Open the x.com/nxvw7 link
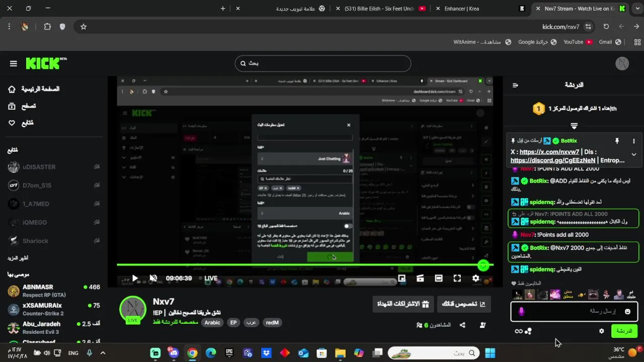Screen dimensions: 644x362 [x=549, y=152]
